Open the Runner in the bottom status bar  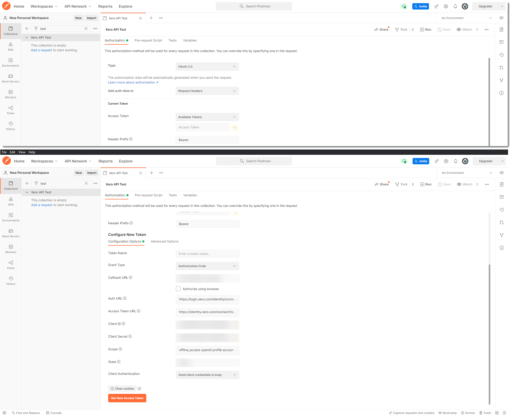coord(468,413)
